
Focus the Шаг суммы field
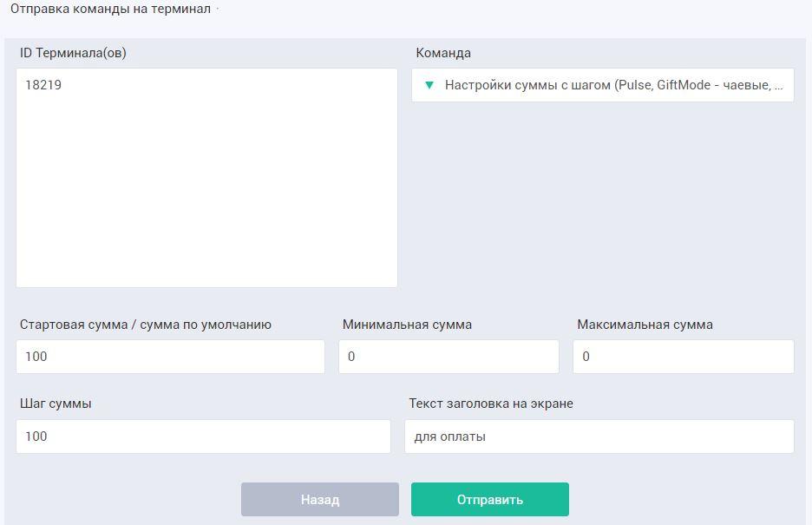(x=203, y=436)
